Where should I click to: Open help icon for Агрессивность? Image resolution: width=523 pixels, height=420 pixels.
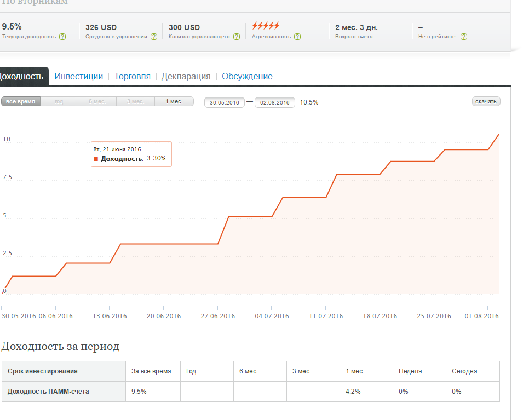(297, 37)
